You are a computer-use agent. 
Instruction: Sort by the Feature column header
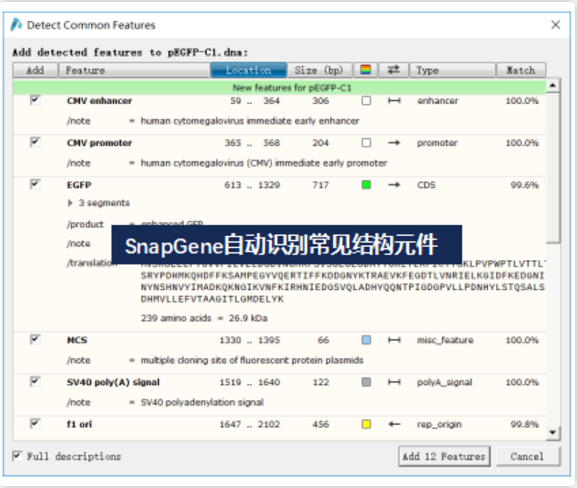pos(134,70)
